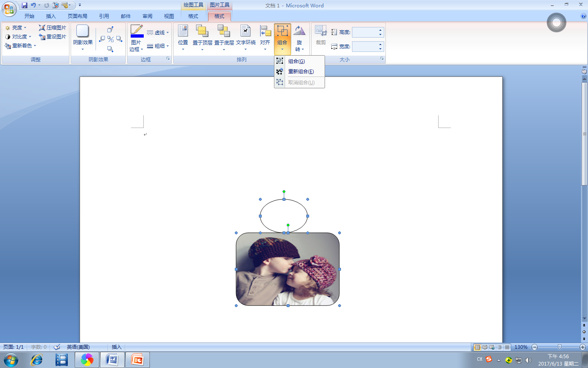Open the Office button menu
The height and width of the screenshot is (368, 588).
pos(9,9)
